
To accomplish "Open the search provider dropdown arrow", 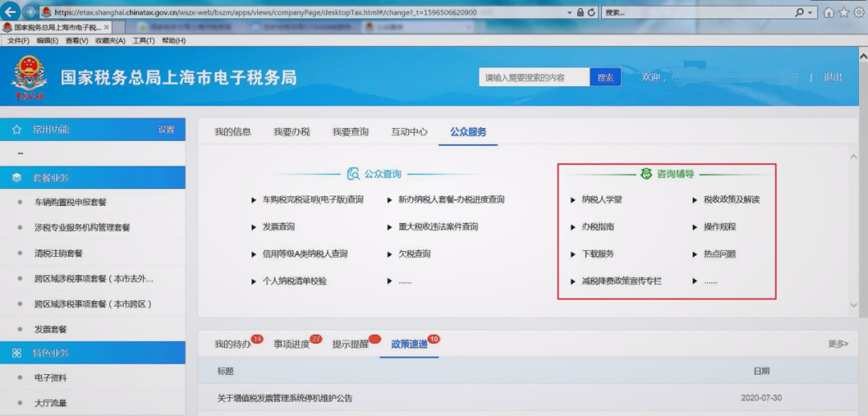I will point(810,12).
